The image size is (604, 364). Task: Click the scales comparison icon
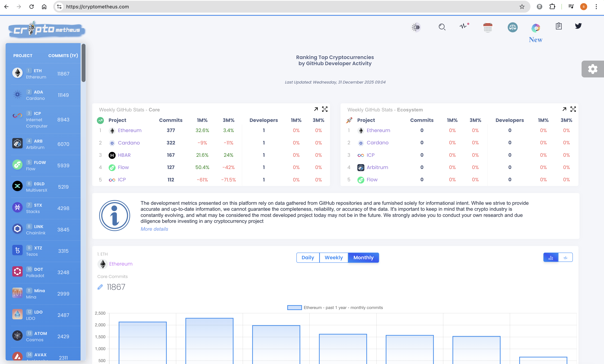[x=512, y=27]
